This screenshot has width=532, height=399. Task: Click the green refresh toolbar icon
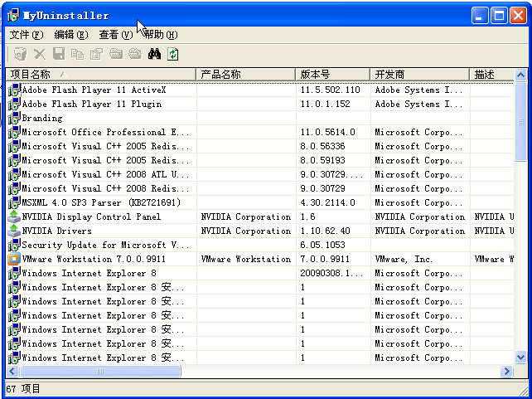coord(173,54)
